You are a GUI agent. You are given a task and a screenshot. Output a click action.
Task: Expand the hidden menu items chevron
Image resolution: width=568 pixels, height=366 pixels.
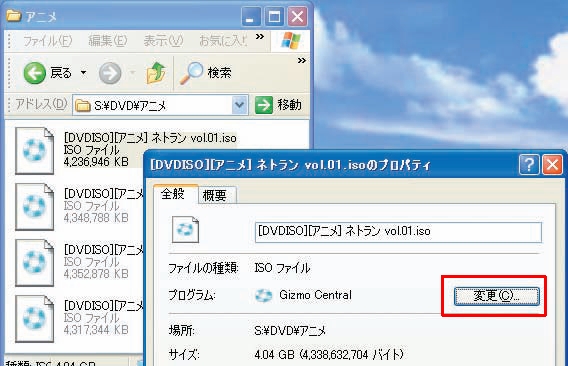pyautogui.click(x=260, y=36)
